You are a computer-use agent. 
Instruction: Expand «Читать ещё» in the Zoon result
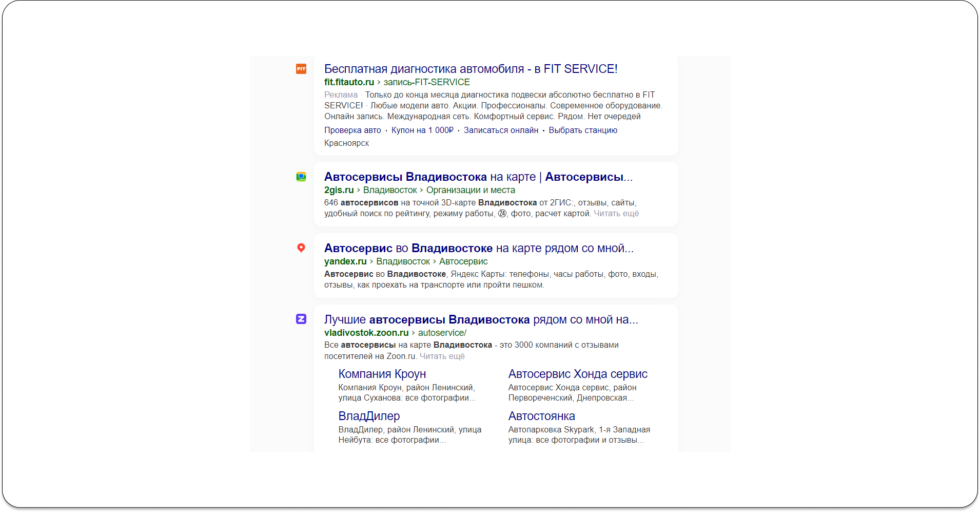coord(442,356)
